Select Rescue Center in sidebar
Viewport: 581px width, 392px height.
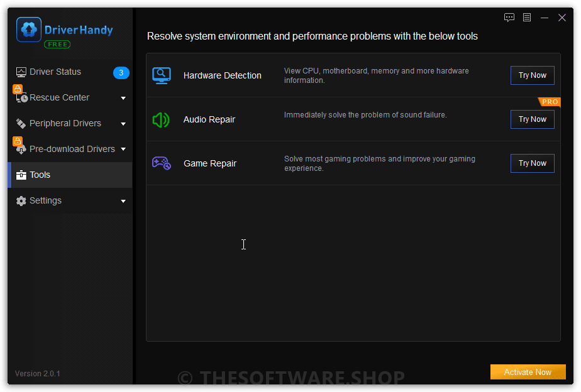click(70, 98)
